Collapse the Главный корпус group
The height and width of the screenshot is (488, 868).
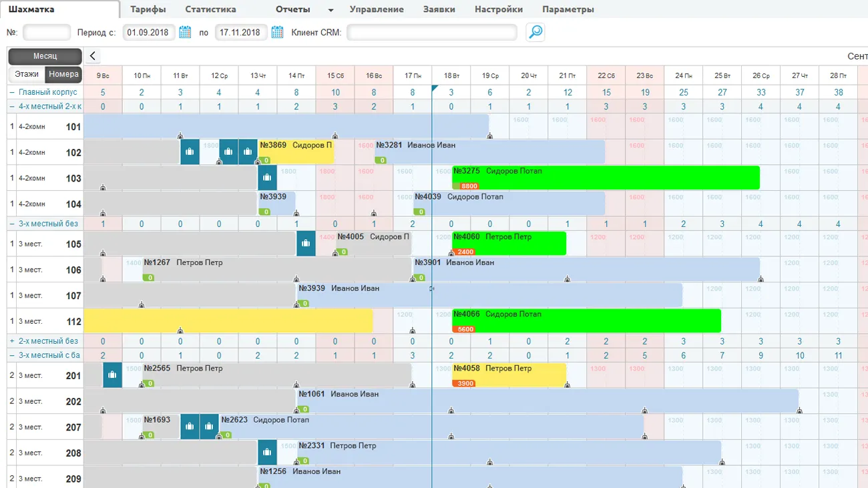coord(12,92)
